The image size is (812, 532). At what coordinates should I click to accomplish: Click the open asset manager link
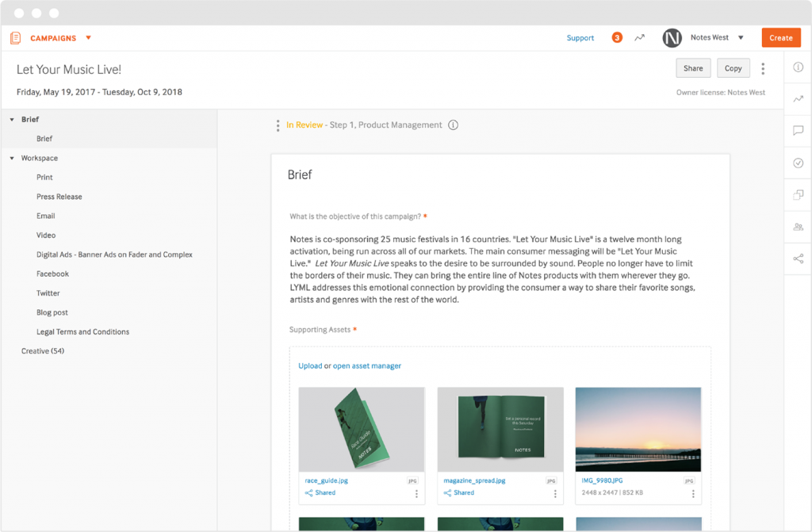pos(366,366)
